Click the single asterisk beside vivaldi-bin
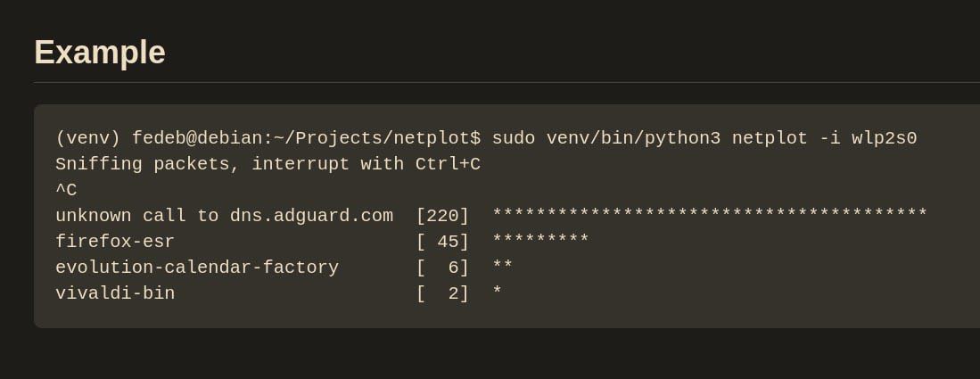The height and width of the screenshot is (379, 980). [x=498, y=293]
